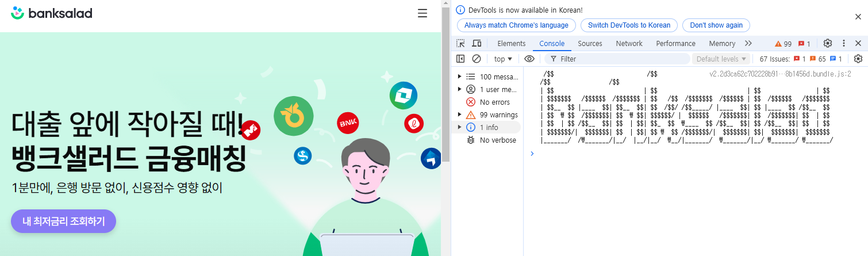This screenshot has width=868, height=256.
Task: Switch to the Memory tab
Action: coord(722,44)
